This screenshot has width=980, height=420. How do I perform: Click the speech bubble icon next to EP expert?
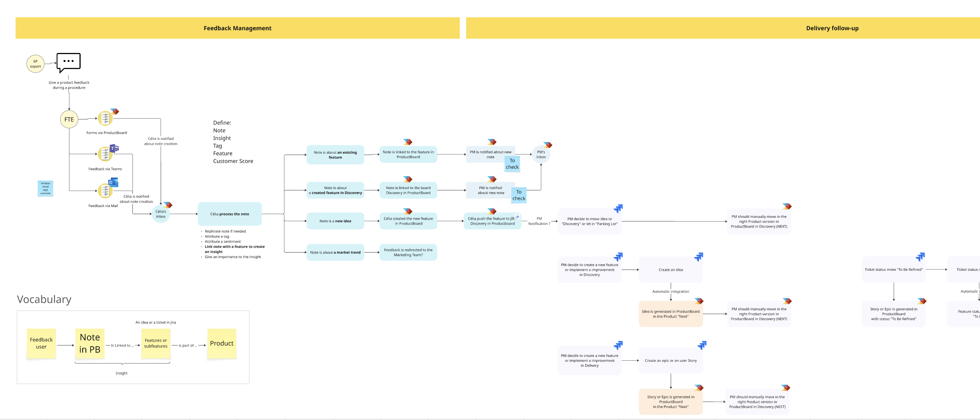pyautogui.click(x=68, y=62)
